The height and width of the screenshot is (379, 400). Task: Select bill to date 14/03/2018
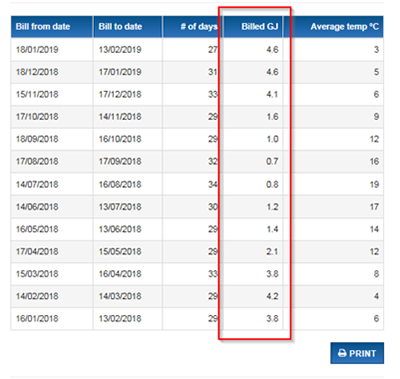[120, 296]
